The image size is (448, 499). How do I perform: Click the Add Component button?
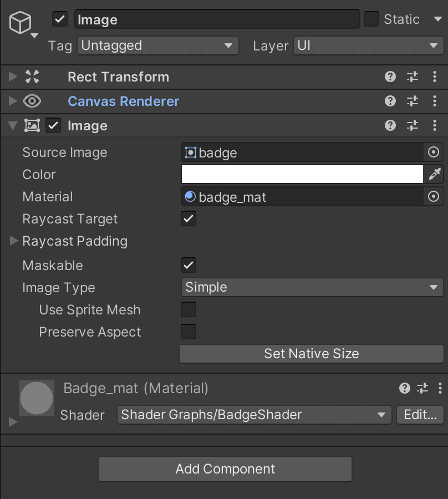pos(225,469)
